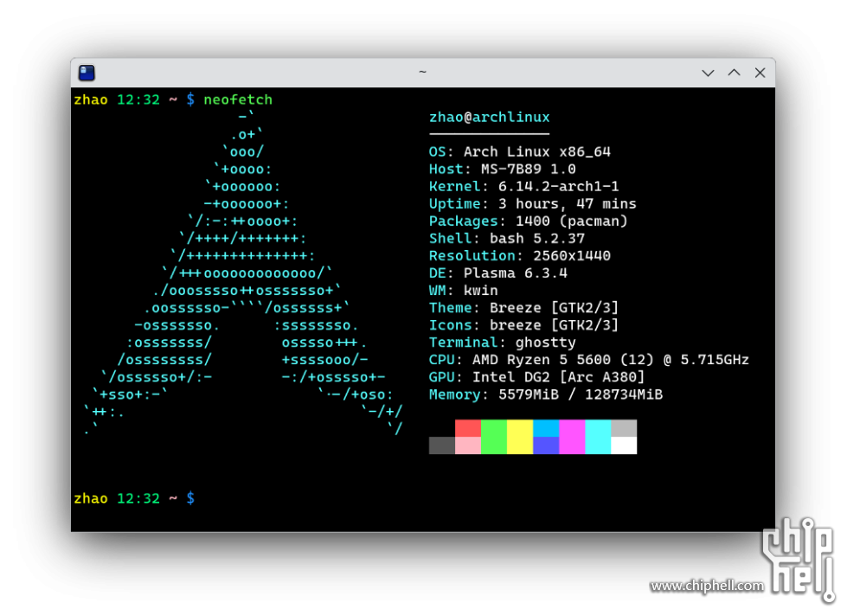The image size is (847, 616).
Task: Click the magenta color block
Action: 572,437
